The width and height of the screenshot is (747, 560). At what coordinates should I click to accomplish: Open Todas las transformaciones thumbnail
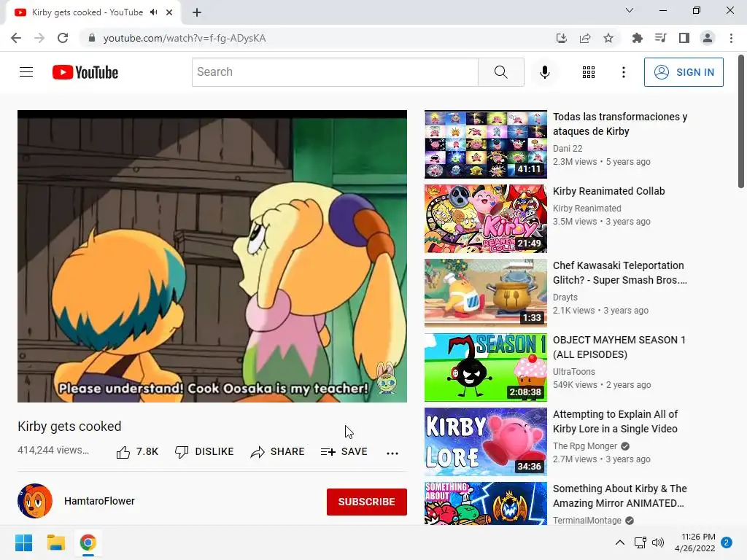485,145
